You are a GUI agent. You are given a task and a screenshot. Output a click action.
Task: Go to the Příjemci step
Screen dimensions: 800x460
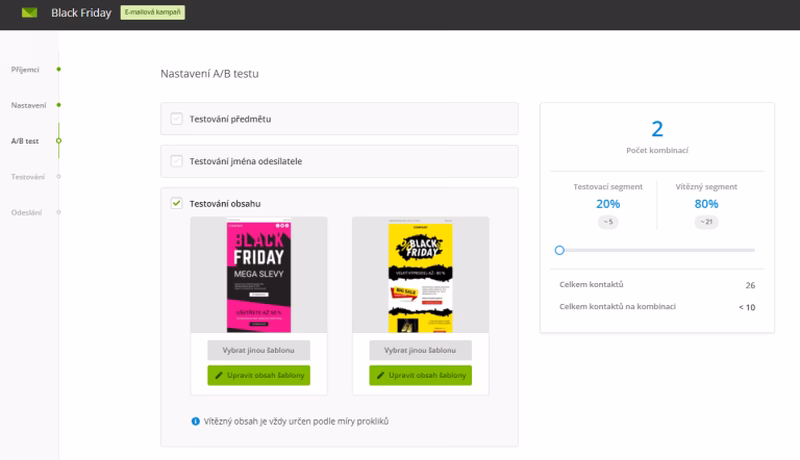point(25,69)
